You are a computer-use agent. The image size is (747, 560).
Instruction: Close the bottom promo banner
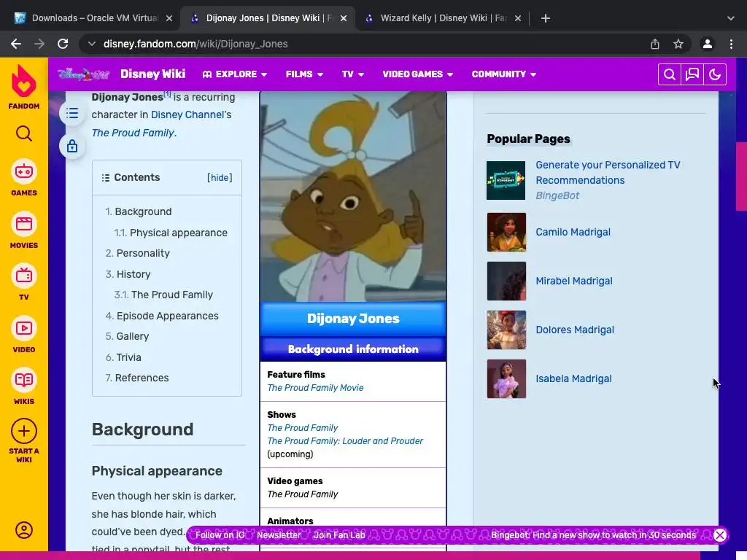point(720,535)
